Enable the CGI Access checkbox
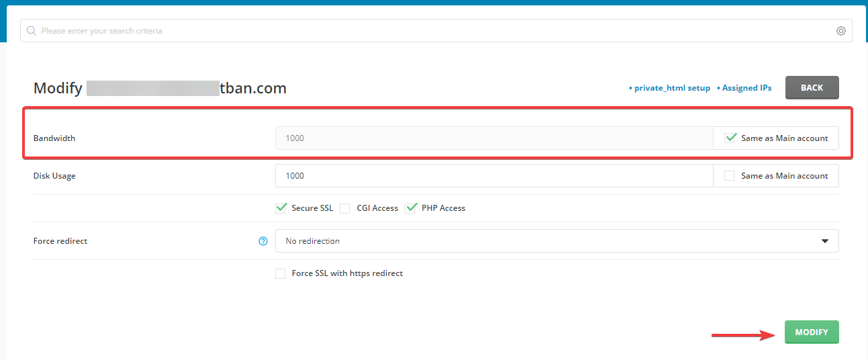Viewport: 868px width, 360px height. [x=345, y=208]
